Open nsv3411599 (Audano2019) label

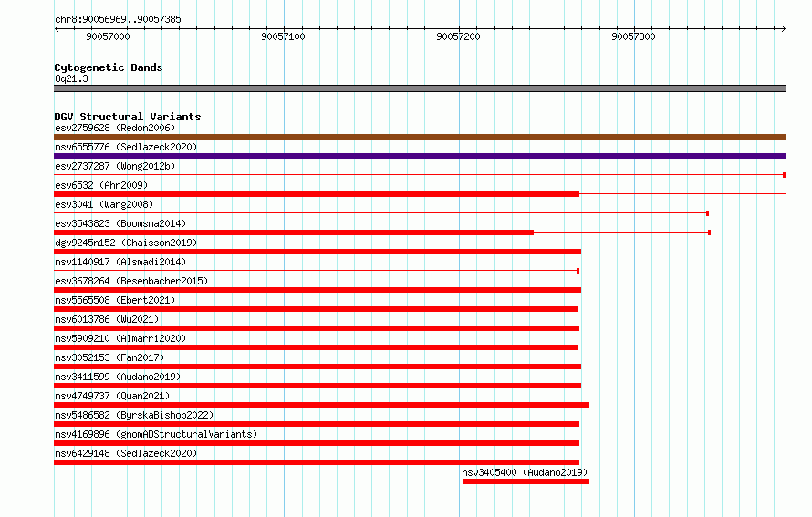pos(118,377)
